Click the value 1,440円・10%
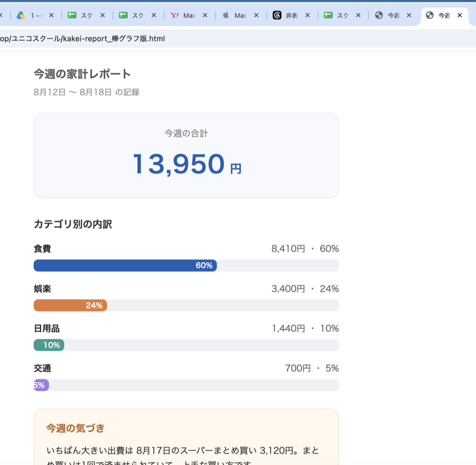 (x=306, y=328)
